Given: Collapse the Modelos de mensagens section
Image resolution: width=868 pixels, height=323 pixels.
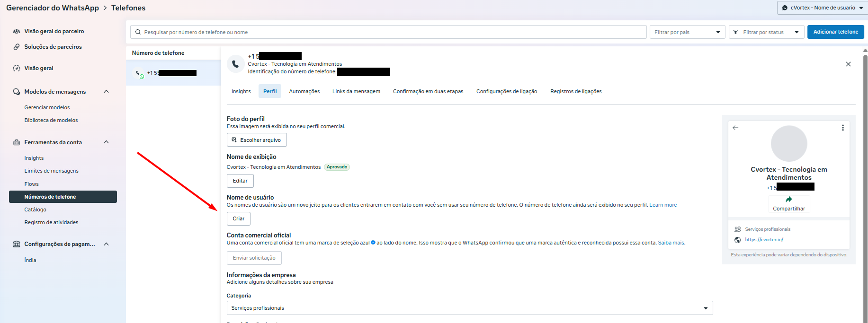Looking at the screenshot, I should click(x=107, y=92).
